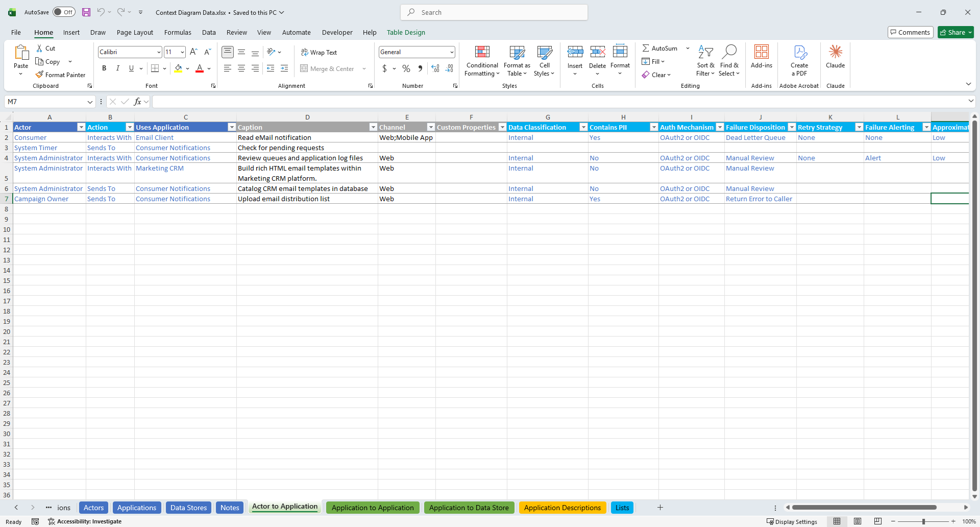Undo the last action

tap(101, 12)
